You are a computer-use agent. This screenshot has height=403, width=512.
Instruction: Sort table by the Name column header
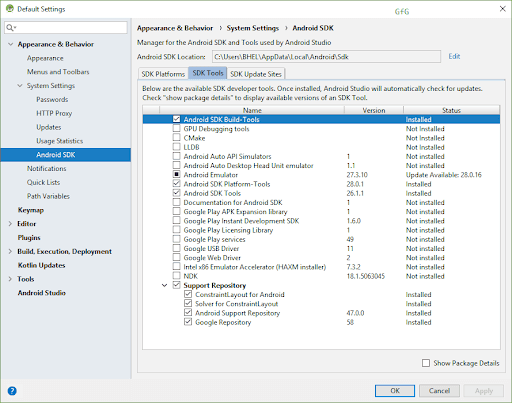pos(252,110)
